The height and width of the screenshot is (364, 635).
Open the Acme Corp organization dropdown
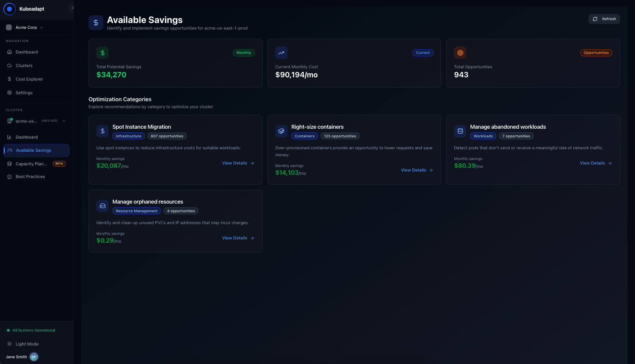coord(26,28)
